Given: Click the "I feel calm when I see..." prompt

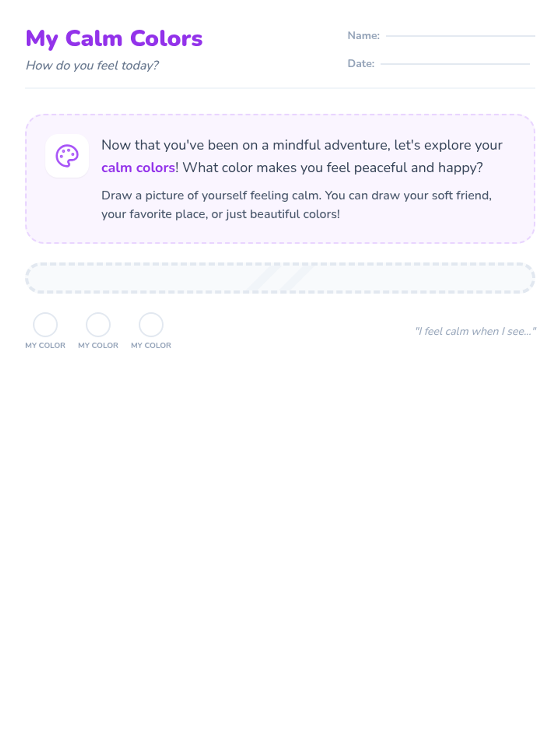Looking at the screenshot, I should (476, 331).
